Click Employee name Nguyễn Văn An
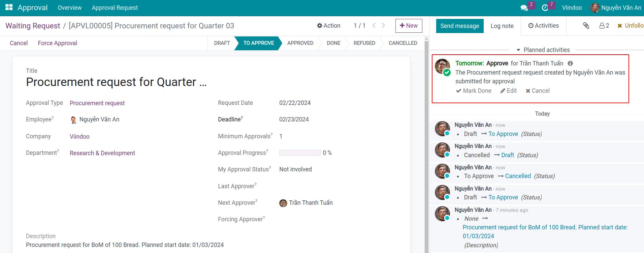 (x=99, y=119)
